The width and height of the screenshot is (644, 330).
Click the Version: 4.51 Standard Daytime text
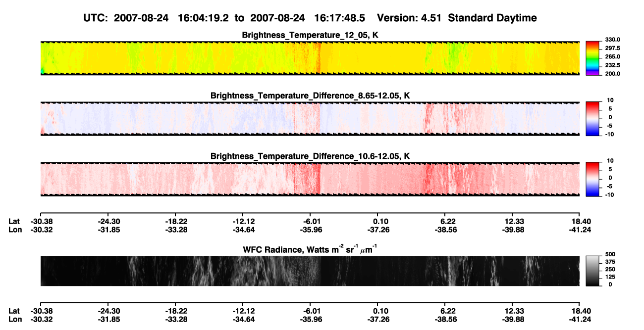click(457, 18)
